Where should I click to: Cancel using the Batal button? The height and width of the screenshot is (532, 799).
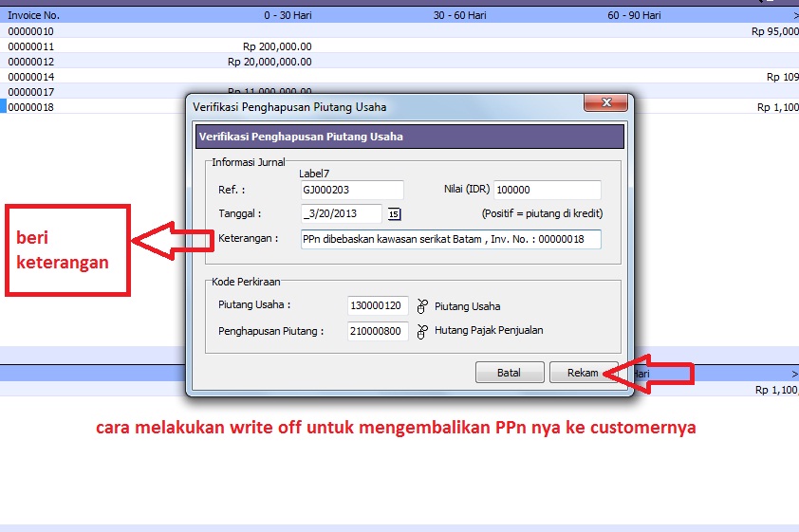[x=510, y=373]
